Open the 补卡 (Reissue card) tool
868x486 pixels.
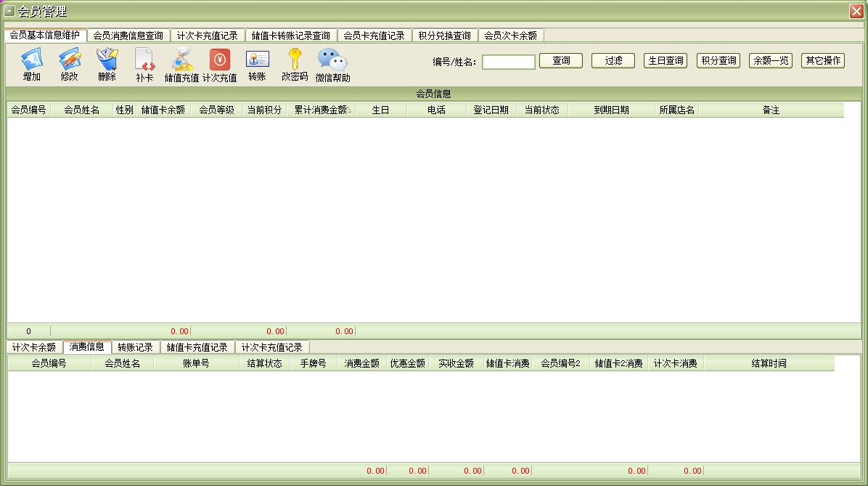(x=144, y=60)
